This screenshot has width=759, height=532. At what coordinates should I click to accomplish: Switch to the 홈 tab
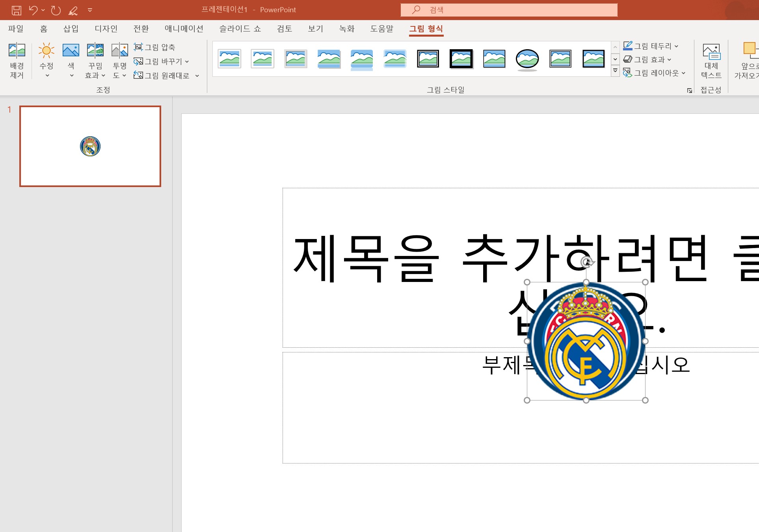tap(44, 29)
